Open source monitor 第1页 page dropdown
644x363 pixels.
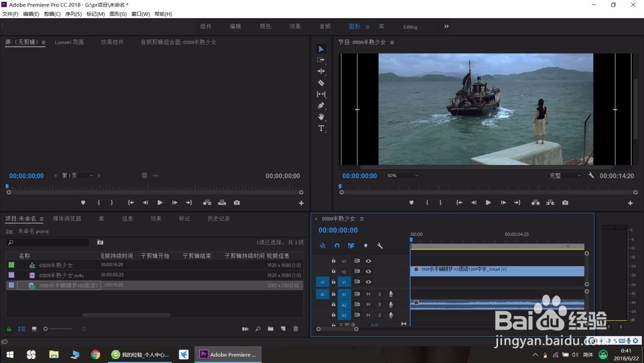coord(77,175)
